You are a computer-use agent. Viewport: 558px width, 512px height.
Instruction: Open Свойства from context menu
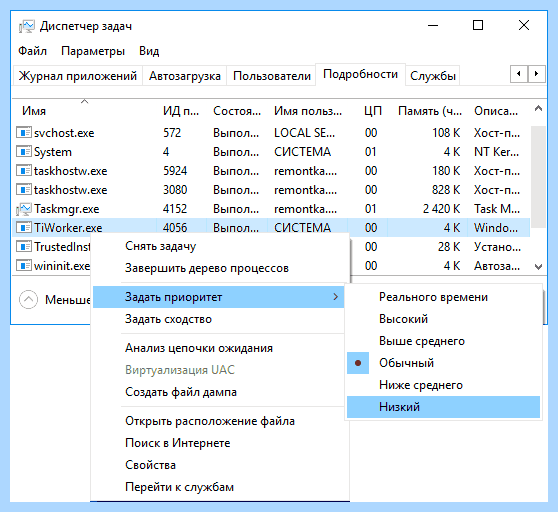(219, 465)
